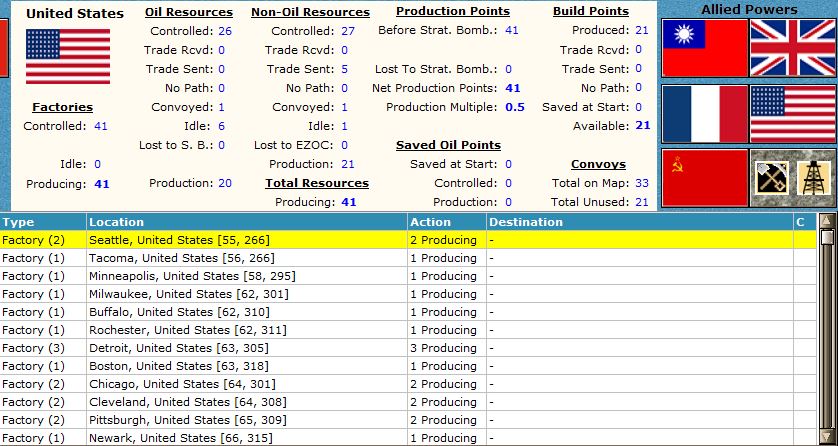Click the Allied Powers title
Screen dimensions: 838x446
[749, 10]
